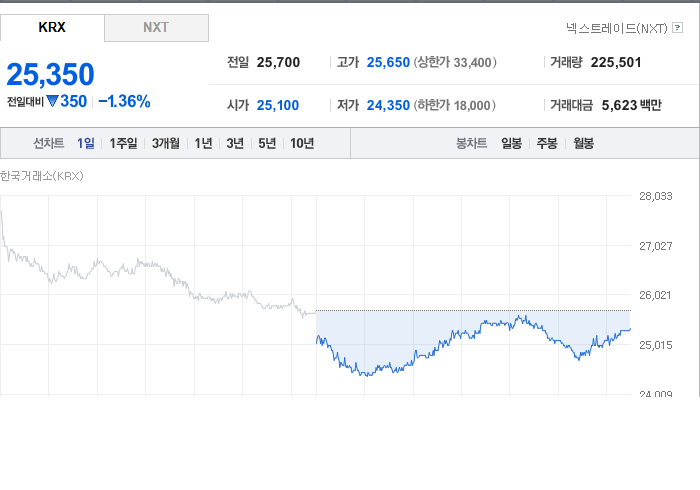Click the 넥스트레이드(NXT) link text

pos(617,28)
